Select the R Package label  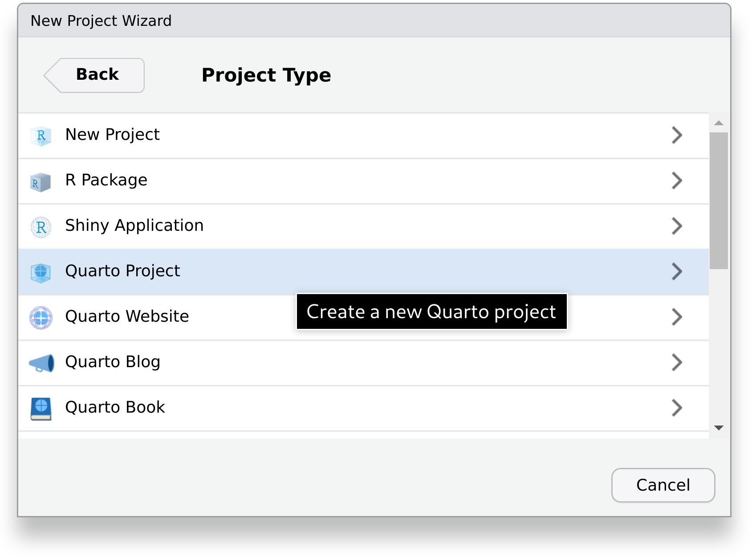pyautogui.click(x=106, y=180)
